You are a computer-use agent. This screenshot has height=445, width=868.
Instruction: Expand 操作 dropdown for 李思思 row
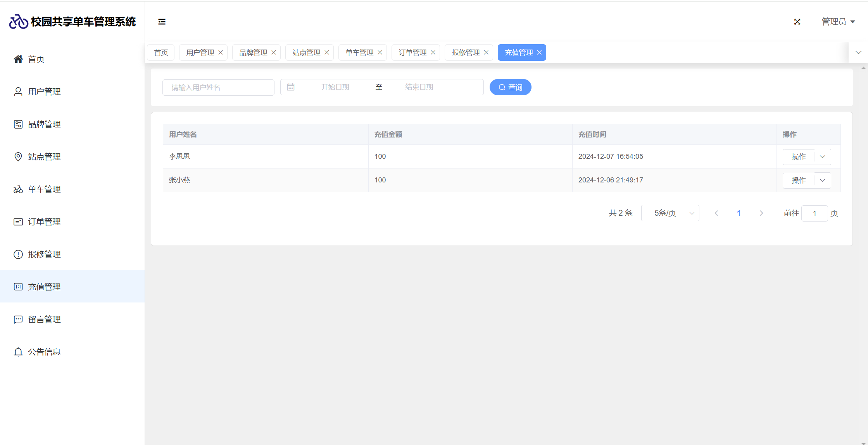coord(822,157)
